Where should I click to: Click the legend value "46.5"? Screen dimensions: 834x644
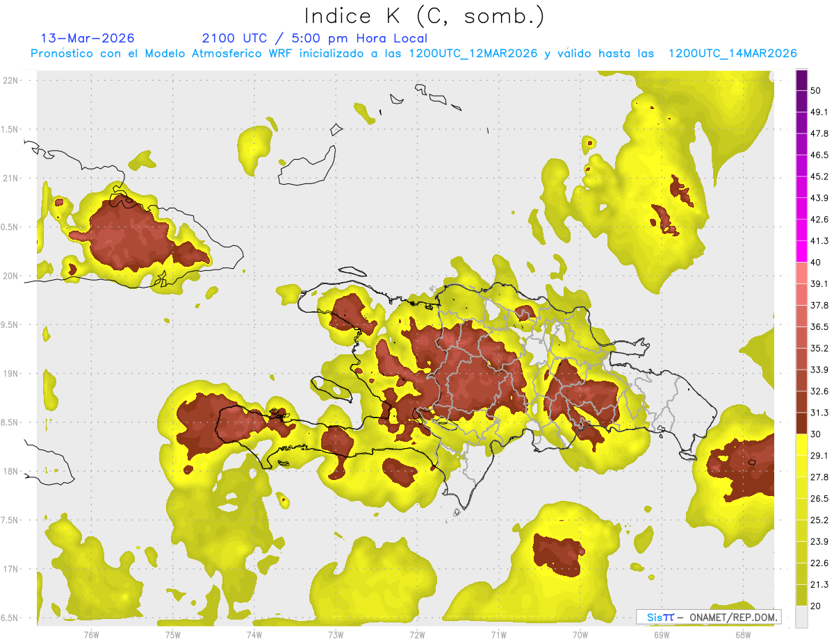[819, 155]
